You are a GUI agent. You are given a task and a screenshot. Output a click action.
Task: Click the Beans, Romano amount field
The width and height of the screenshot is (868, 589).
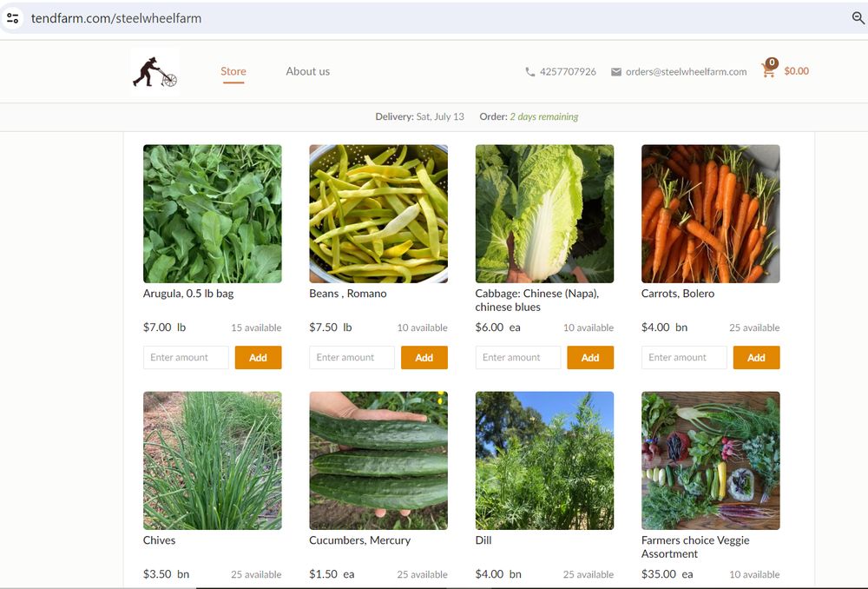pos(352,357)
